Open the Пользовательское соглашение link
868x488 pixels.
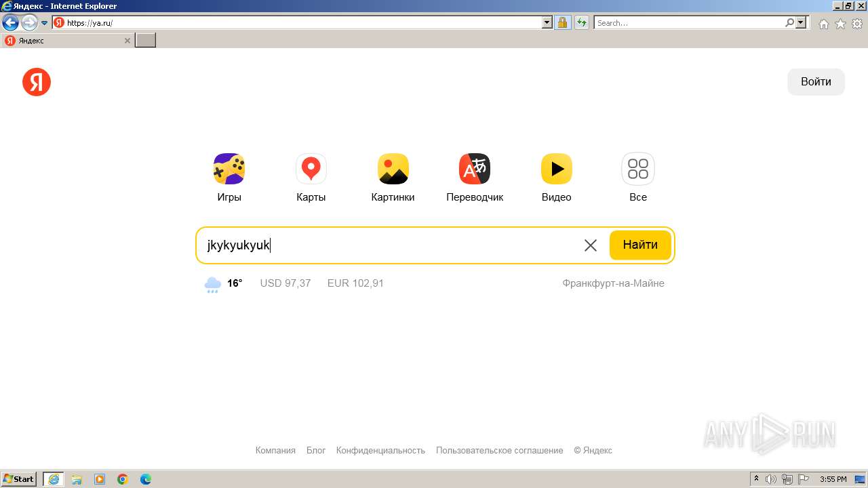click(x=499, y=450)
